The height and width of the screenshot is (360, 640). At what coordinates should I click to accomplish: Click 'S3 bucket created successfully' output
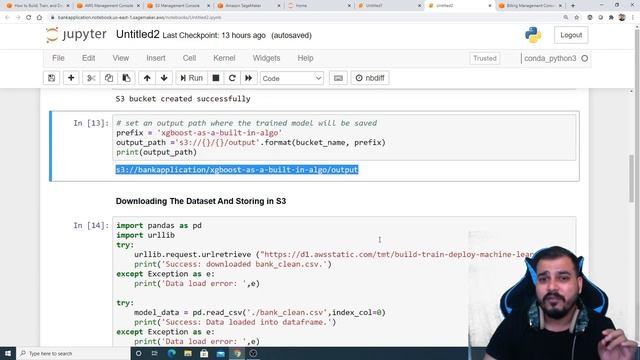(x=183, y=99)
